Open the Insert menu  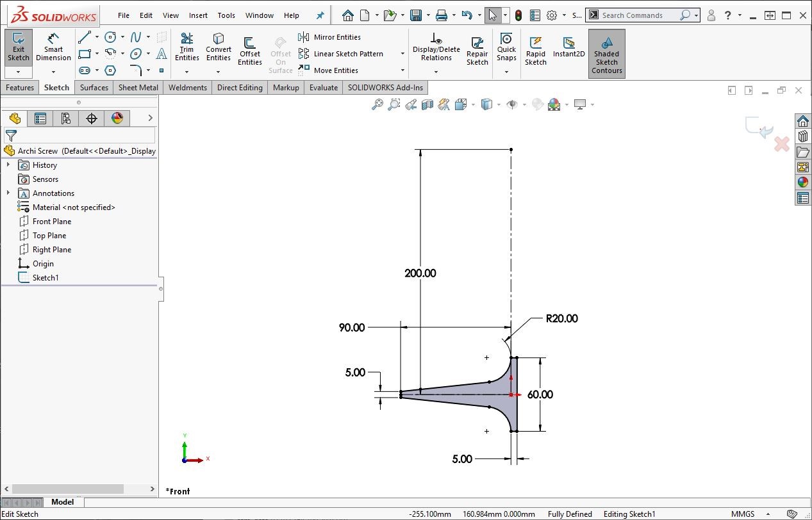[198, 15]
